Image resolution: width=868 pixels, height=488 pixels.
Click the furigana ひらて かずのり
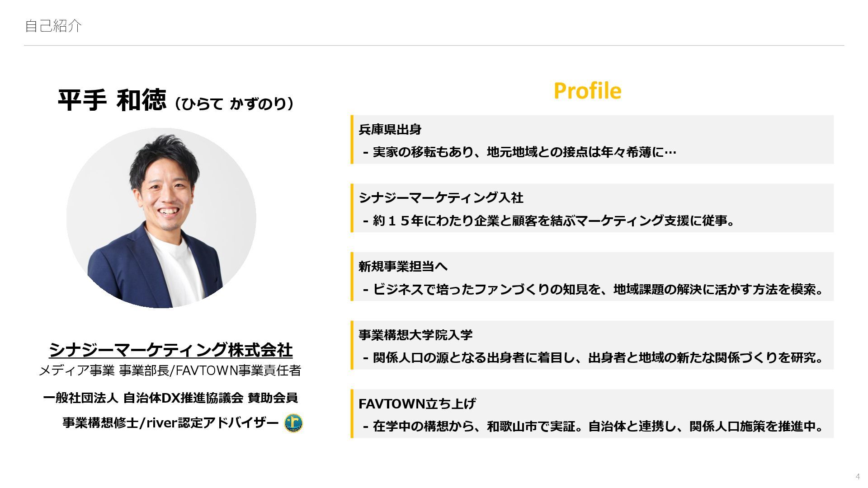pos(234,104)
